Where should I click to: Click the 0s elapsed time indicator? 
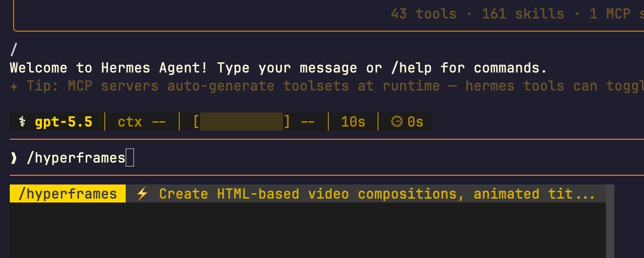coord(416,122)
